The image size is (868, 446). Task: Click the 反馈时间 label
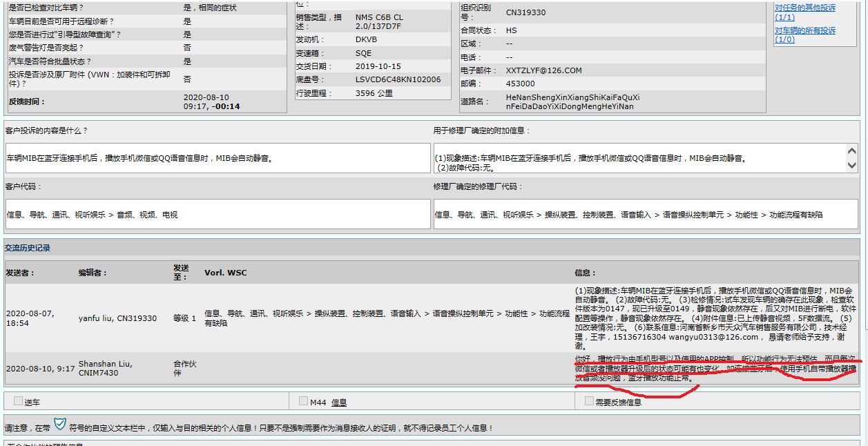[27, 101]
